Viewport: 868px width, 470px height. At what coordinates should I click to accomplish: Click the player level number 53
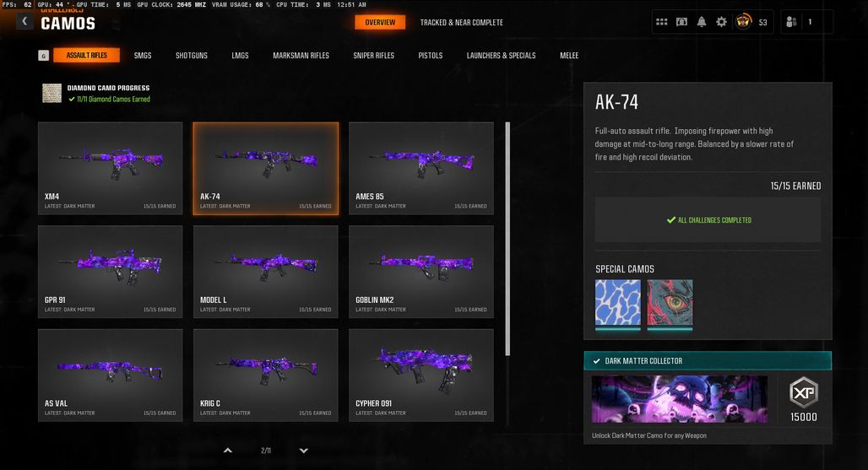click(762, 23)
